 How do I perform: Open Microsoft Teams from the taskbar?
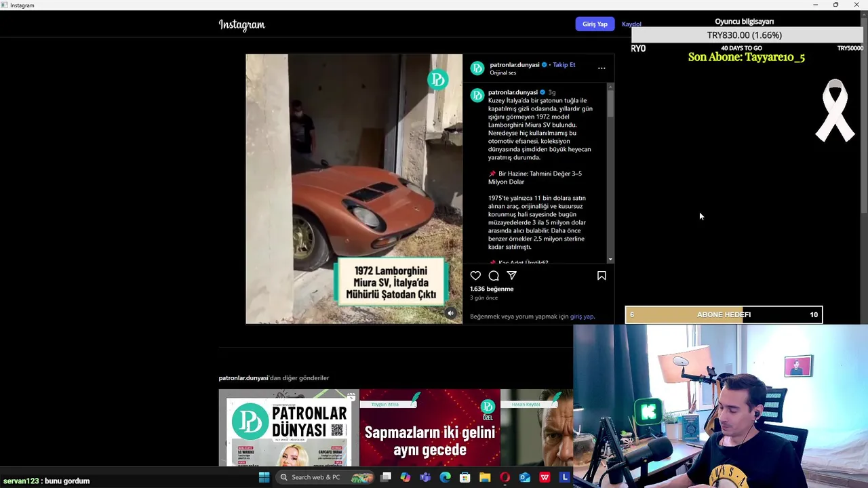coord(425,477)
